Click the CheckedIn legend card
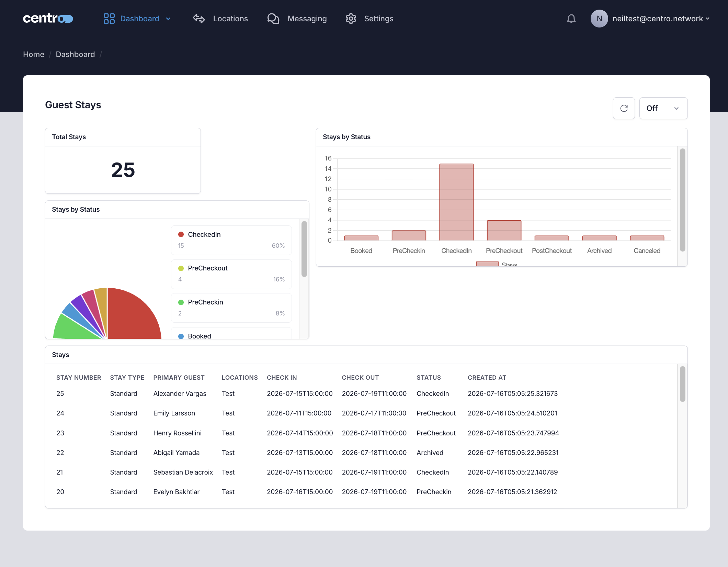Viewport: 728px width, 567px height. coord(231,240)
